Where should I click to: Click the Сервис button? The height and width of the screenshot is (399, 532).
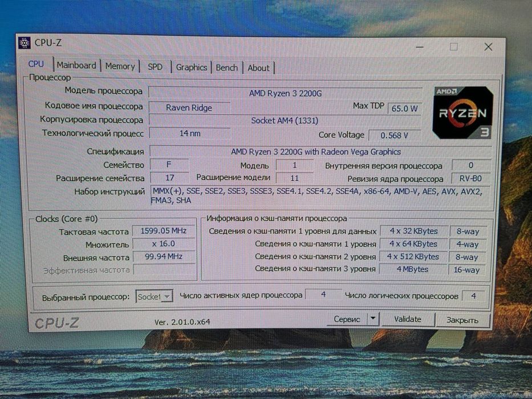pos(347,319)
